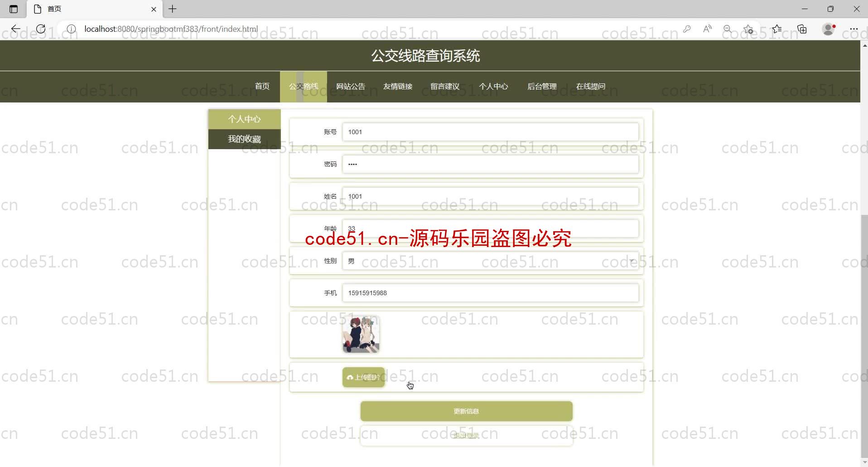Viewport: 868px width, 467px height.
Task: Click the uploaded avatar thumbnail
Action: click(x=361, y=335)
